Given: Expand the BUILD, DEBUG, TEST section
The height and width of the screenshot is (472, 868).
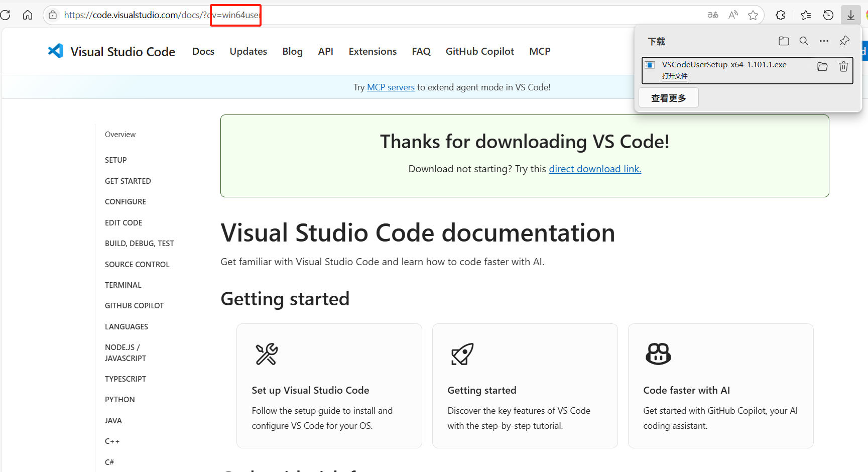Looking at the screenshot, I should pyautogui.click(x=140, y=244).
